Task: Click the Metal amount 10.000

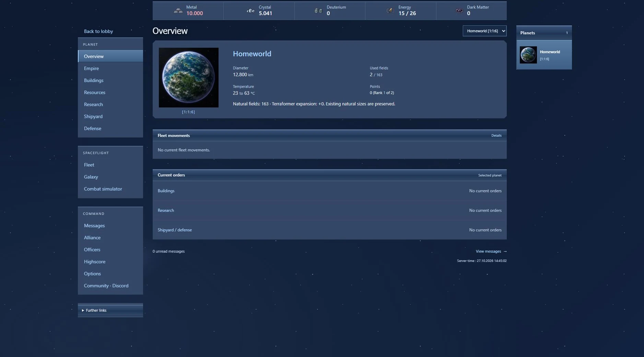Action: click(x=195, y=13)
